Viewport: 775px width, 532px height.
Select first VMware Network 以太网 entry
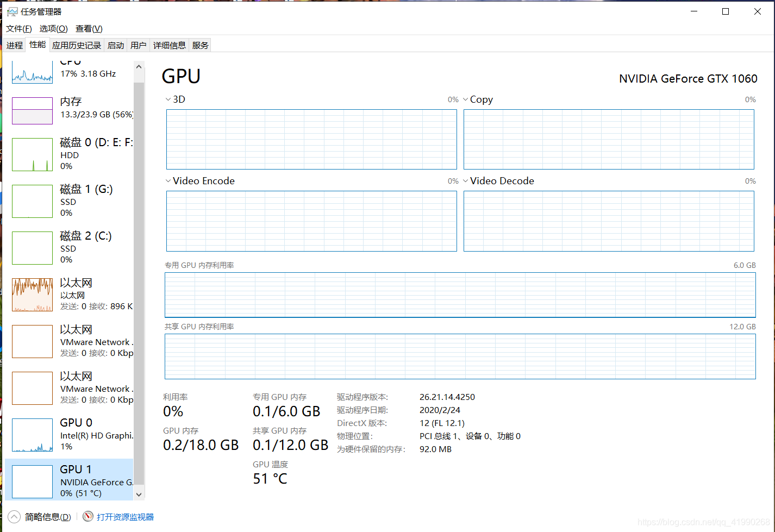click(x=70, y=341)
